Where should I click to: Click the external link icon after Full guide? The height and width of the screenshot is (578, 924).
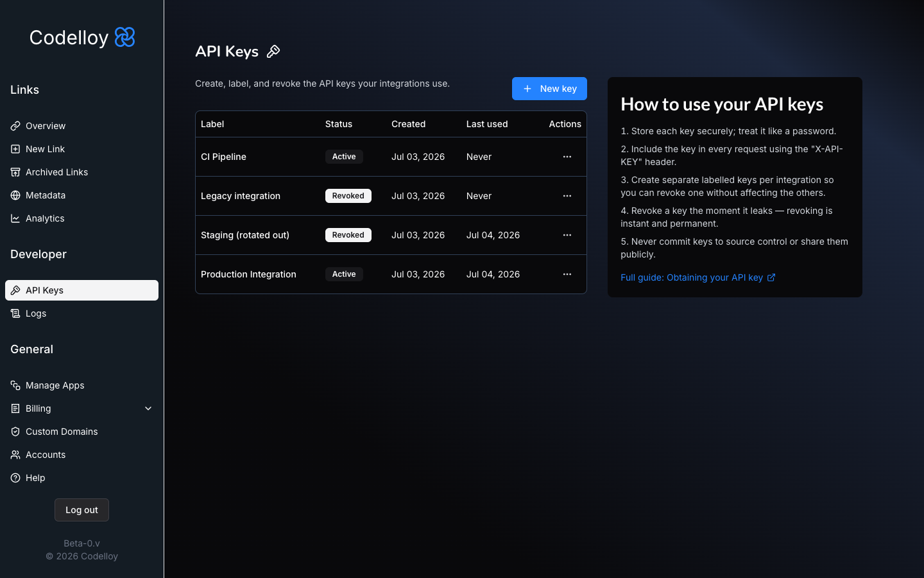771,277
